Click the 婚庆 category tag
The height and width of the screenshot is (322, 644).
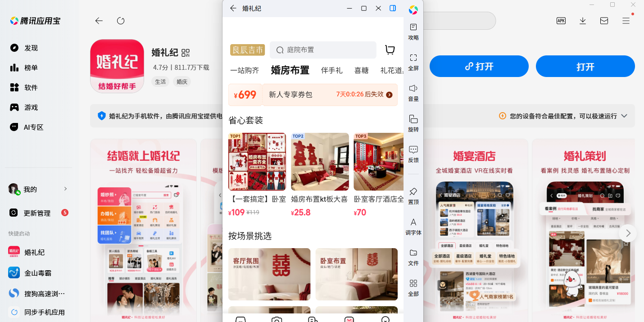(x=182, y=82)
